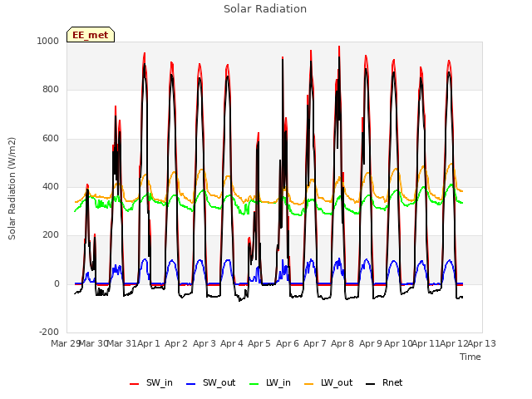Screen dimensions: 532x399
Task: Click the Apr 7 x-axis label
Action: click(x=315, y=343)
